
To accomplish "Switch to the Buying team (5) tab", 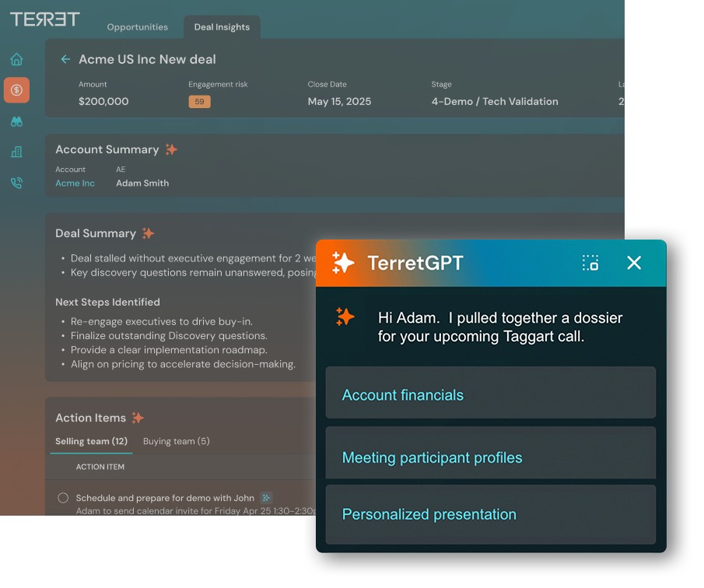I will [177, 441].
